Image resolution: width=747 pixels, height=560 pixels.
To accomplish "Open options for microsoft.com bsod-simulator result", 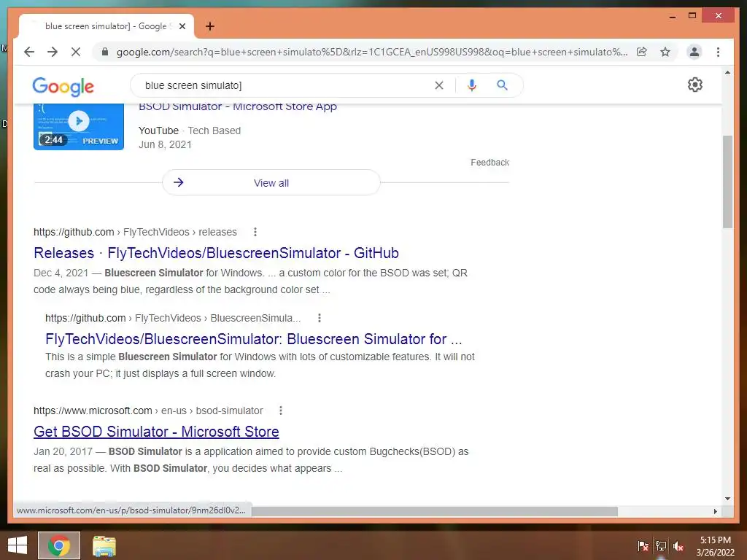I will pyautogui.click(x=281, y=411).
